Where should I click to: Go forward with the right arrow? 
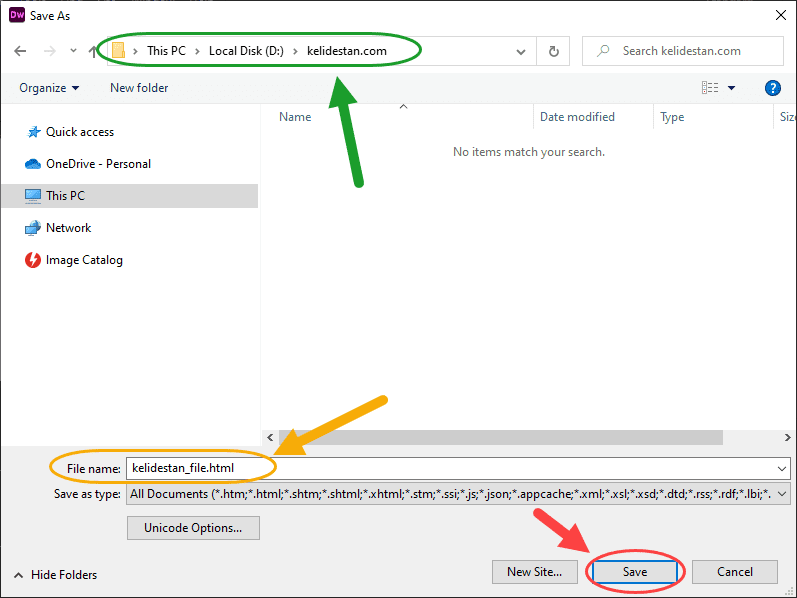click(49, 51)
